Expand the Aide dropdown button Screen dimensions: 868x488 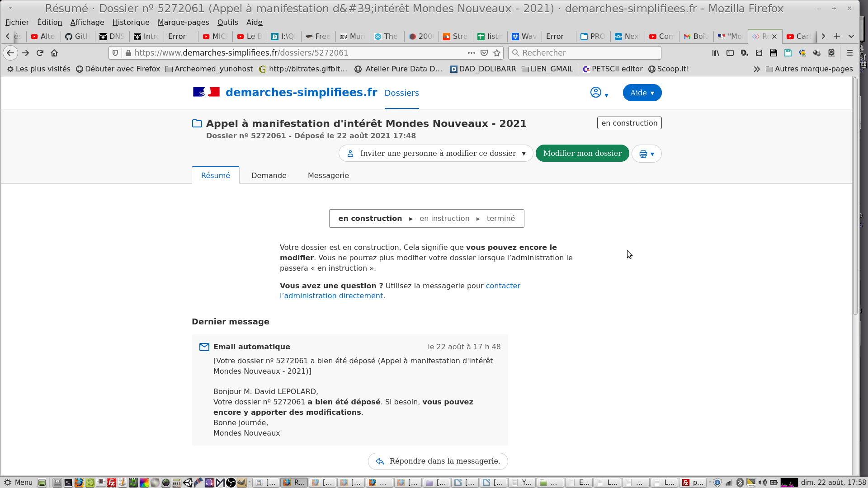point(642,93)
